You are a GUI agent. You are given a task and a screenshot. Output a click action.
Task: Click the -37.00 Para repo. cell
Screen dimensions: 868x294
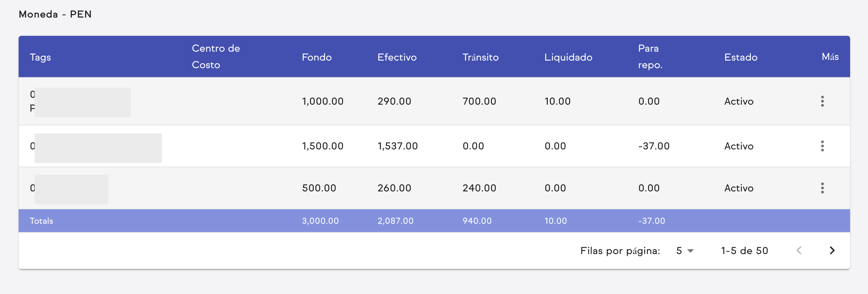point(654,146)
